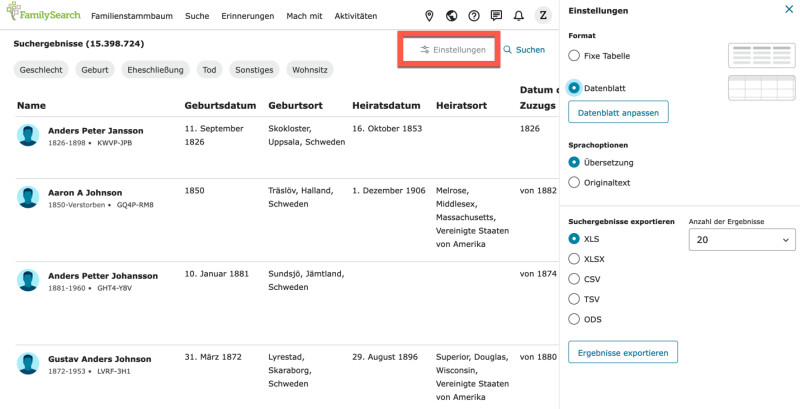Open the Mach mit menu
This screenshot has height=409, width=800.
pos(304,16)
